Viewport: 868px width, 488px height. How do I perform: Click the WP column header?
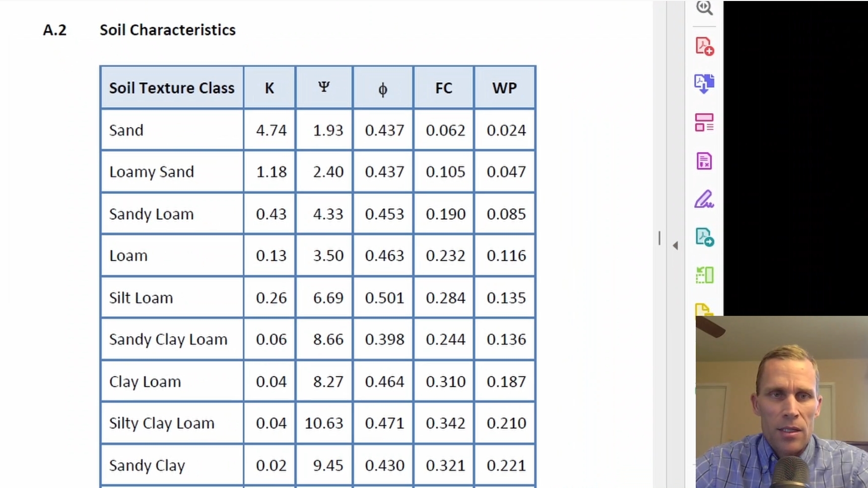point(505,88)
